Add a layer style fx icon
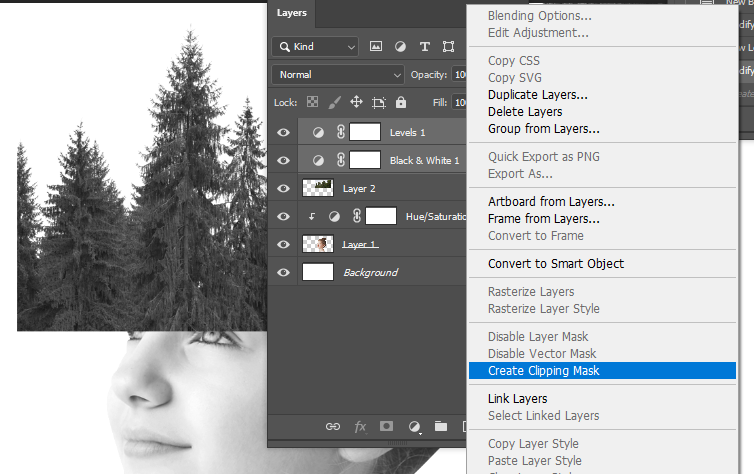754x474 pixels. click(x=360, y=426)
